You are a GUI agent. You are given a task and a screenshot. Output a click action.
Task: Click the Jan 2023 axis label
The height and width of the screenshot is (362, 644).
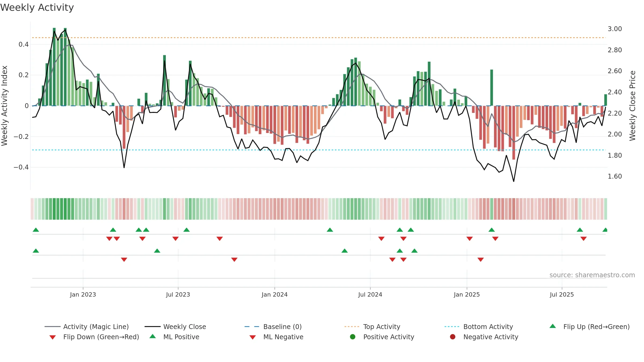point(83,294)
